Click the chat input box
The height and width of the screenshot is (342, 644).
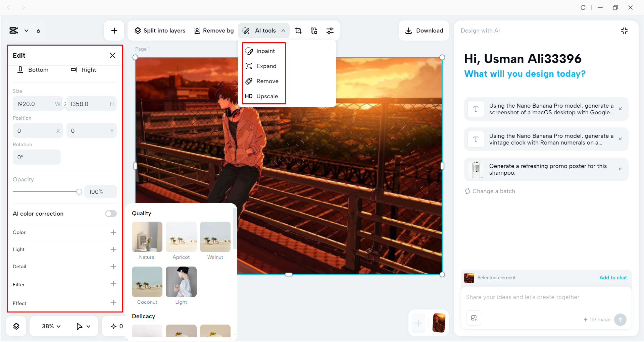pyautogui.click(x=546, y=297)
